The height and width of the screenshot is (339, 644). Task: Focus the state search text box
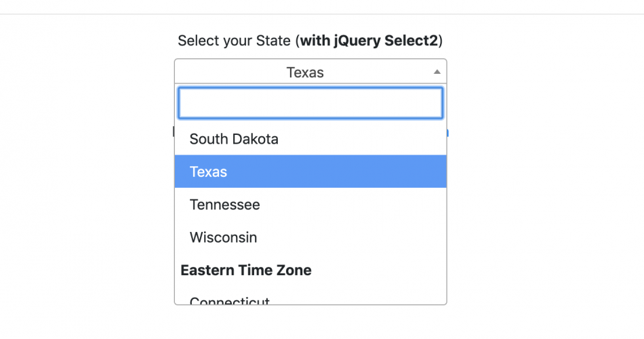310,103
